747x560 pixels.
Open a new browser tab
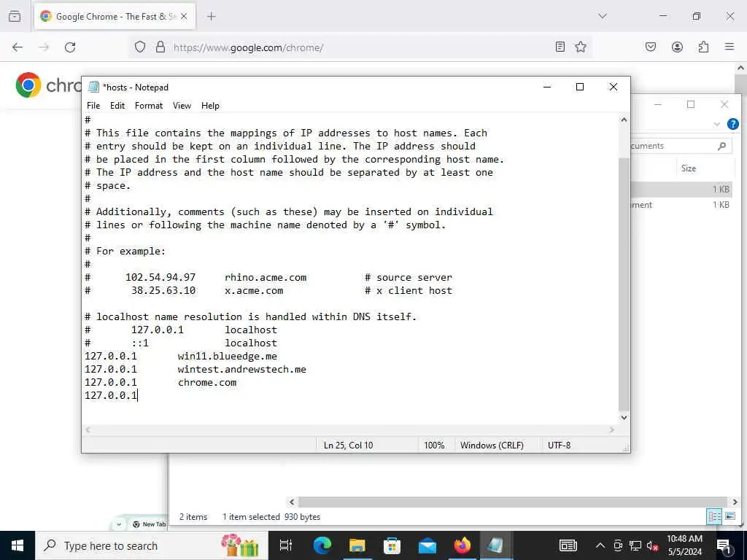tap(212, 16)
